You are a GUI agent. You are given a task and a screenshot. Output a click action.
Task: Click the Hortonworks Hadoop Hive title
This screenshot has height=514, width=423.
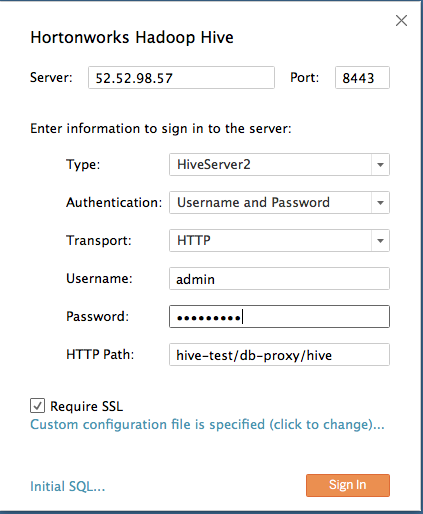[132, 37]
